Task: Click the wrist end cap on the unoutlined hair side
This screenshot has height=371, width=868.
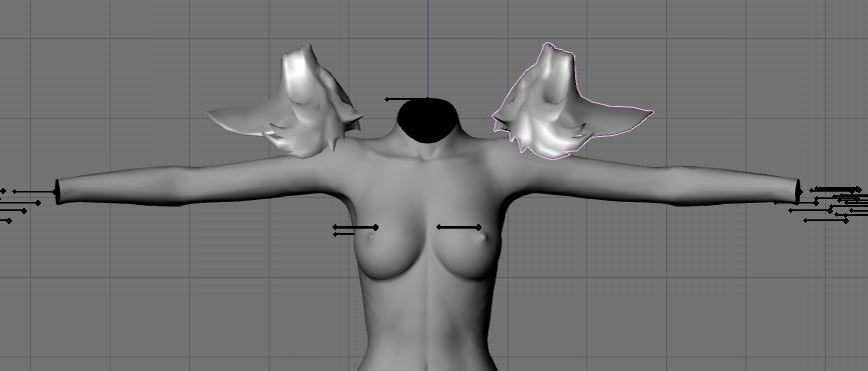Action: point(57,192)
